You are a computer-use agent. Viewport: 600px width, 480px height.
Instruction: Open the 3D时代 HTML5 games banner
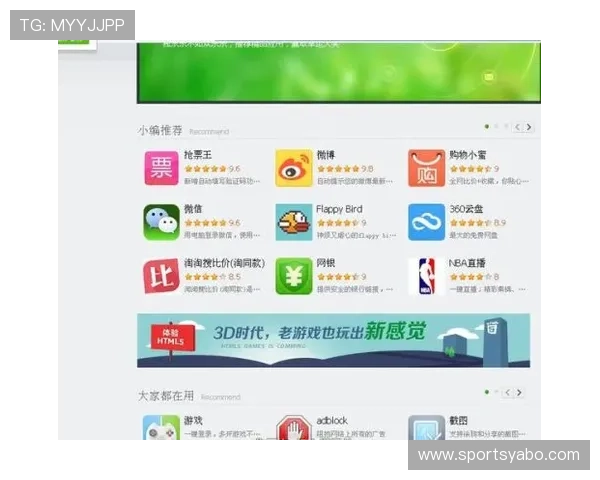point(334,340)
